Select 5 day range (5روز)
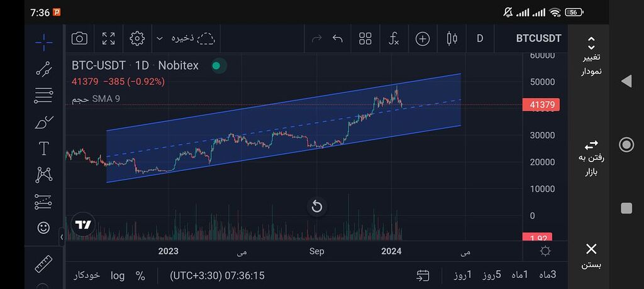The image size is (644, 289). [492, 275]
